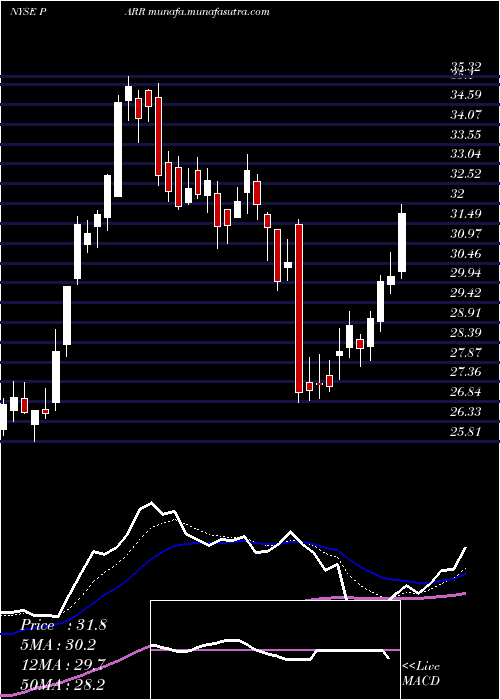This screenshot has width=500, height=700.
Task: Click the 33.04 price axis label
Action: tap(466, 154)
